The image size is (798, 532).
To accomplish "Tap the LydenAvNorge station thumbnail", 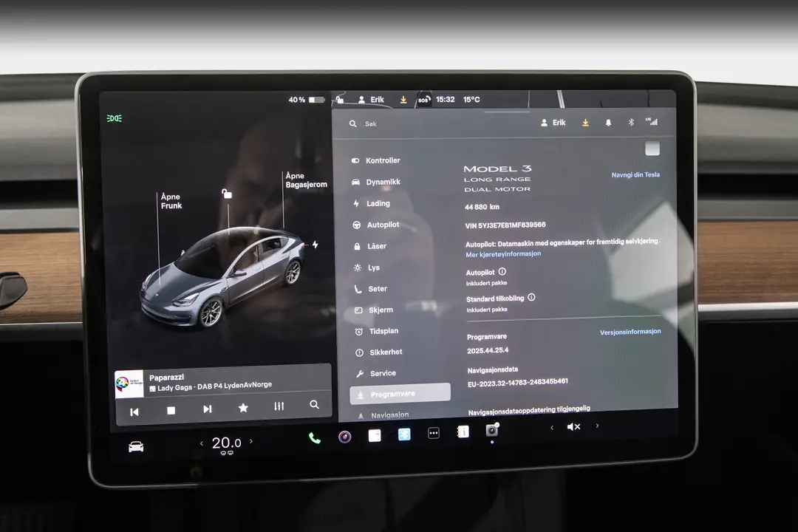I will (x=129, y=383).
